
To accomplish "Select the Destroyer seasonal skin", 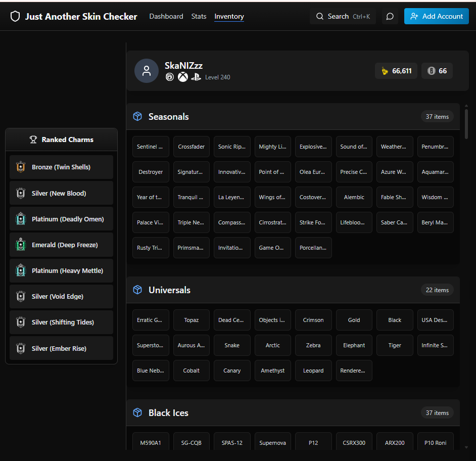I will pos(151,172).
